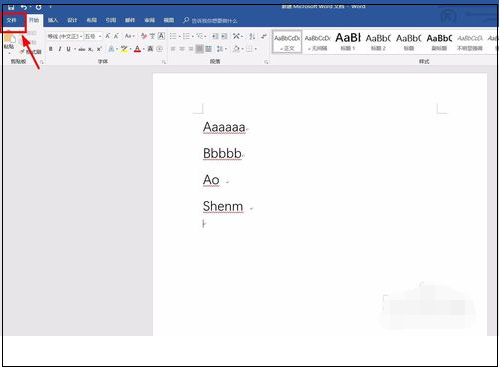Toggle Bold formatting

pyautogui.click(x=51, y=49)
